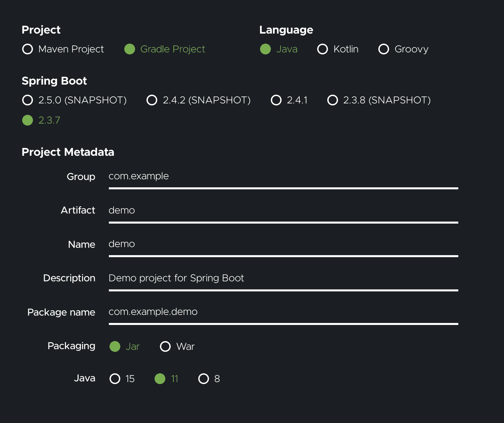
Task: Click the Spring Boot section heading
Action: (x=54, y=81)
